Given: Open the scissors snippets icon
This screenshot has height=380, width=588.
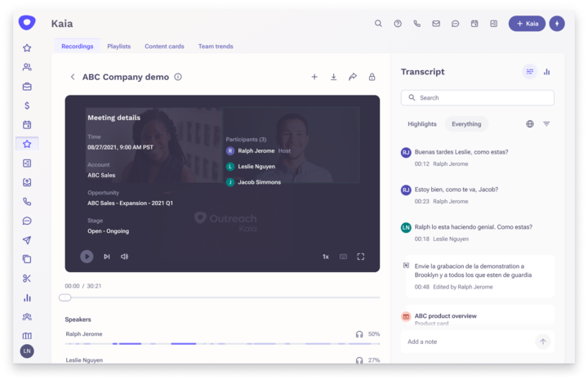Looking at the screenshot, I should (27, 279).
